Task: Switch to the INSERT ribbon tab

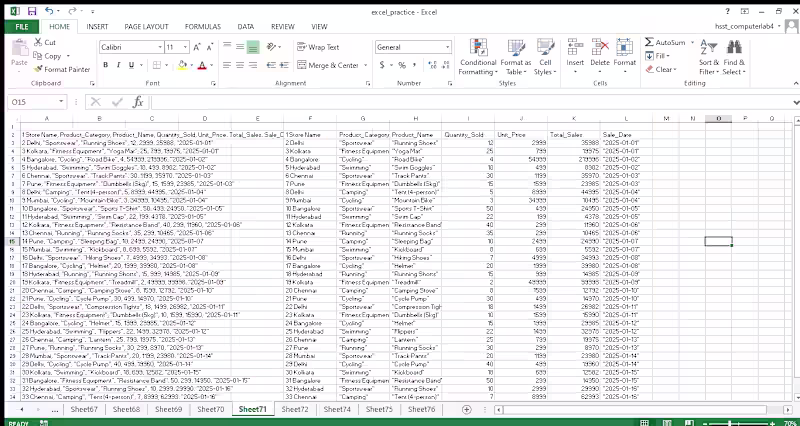Action: 97,27
